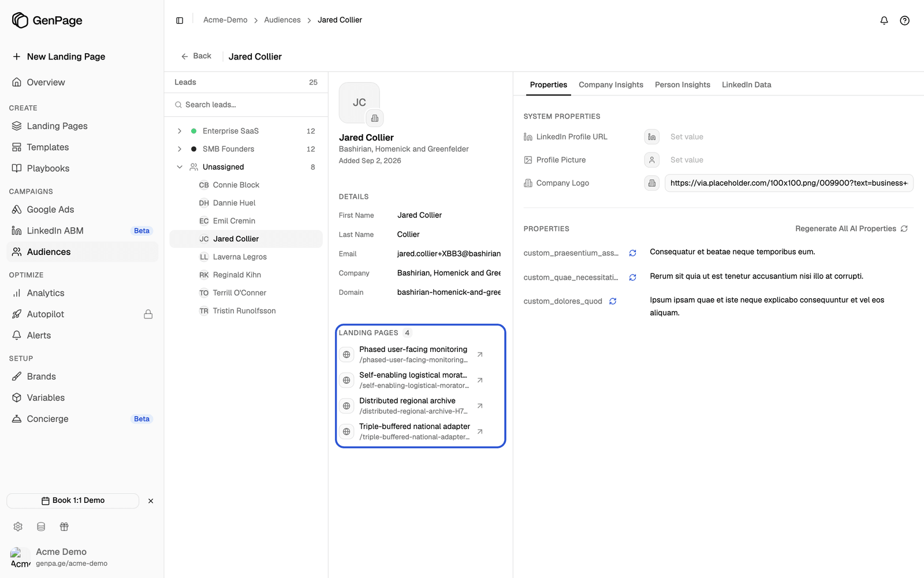Open the help question mark icon
The image size is (924, 578).
coord(905,20)
